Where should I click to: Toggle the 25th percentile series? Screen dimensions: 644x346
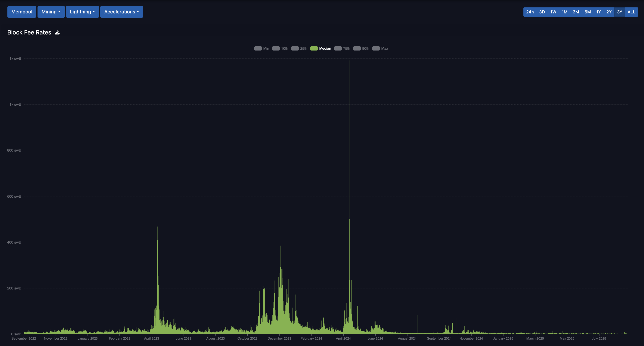[299, 49]
